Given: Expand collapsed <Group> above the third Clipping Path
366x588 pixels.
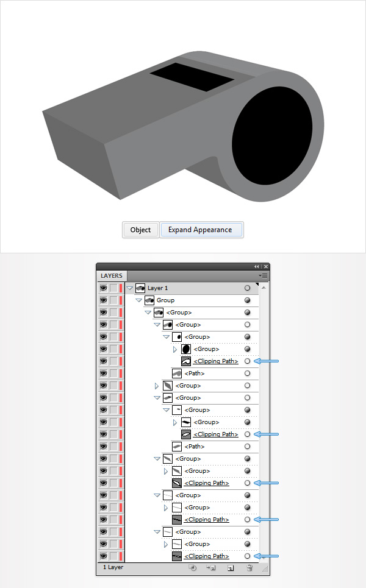Looking at the screenshot, I should [x=166, y=471].
